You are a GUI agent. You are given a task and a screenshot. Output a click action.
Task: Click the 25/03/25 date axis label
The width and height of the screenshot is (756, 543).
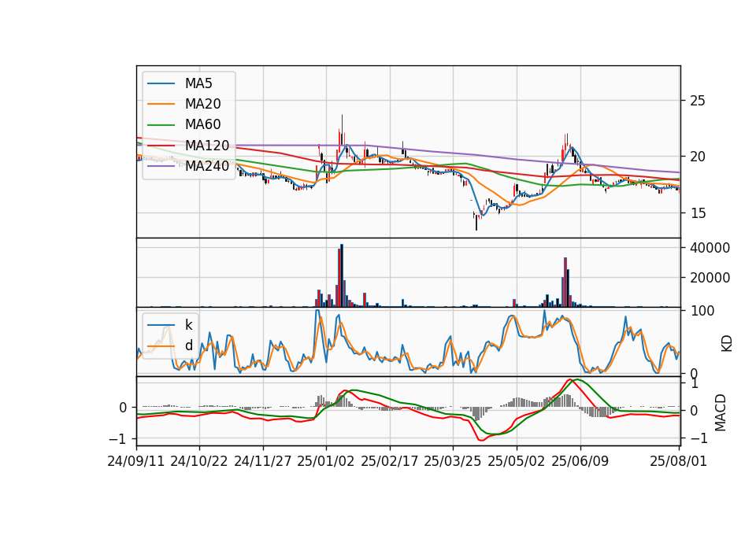(x=453, y=461)
